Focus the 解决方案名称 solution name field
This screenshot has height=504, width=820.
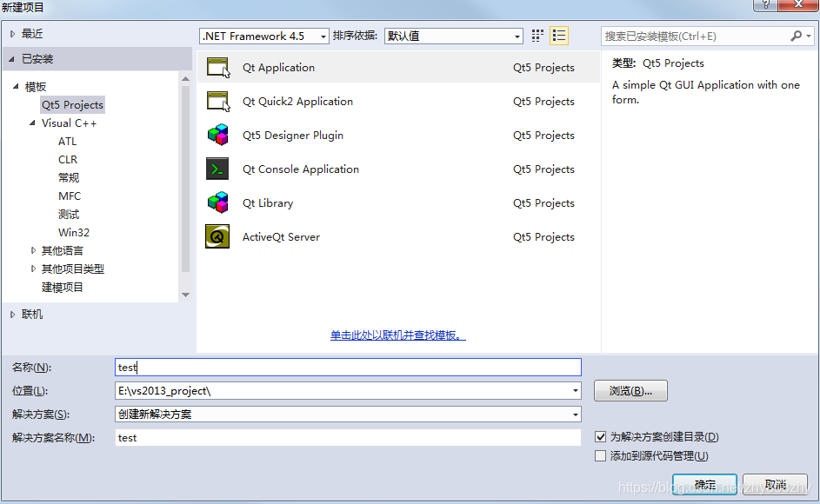click(348, 438)
